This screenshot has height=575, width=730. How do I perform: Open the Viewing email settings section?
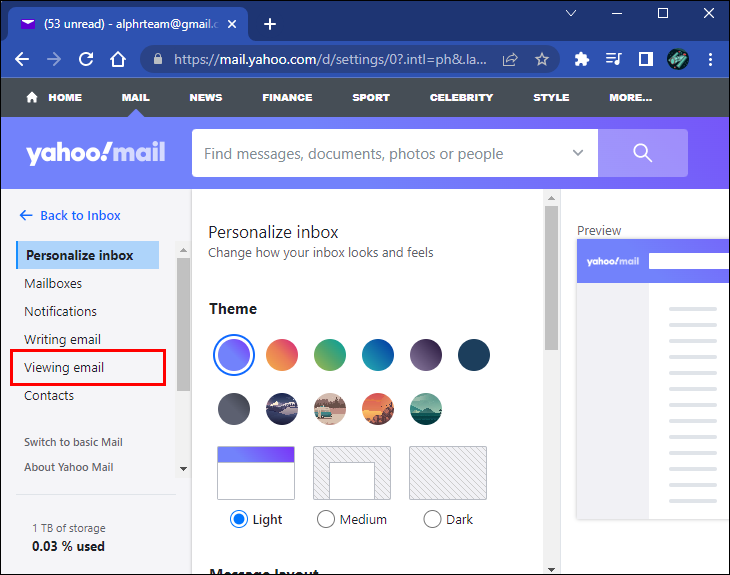[x=64, y=367]
